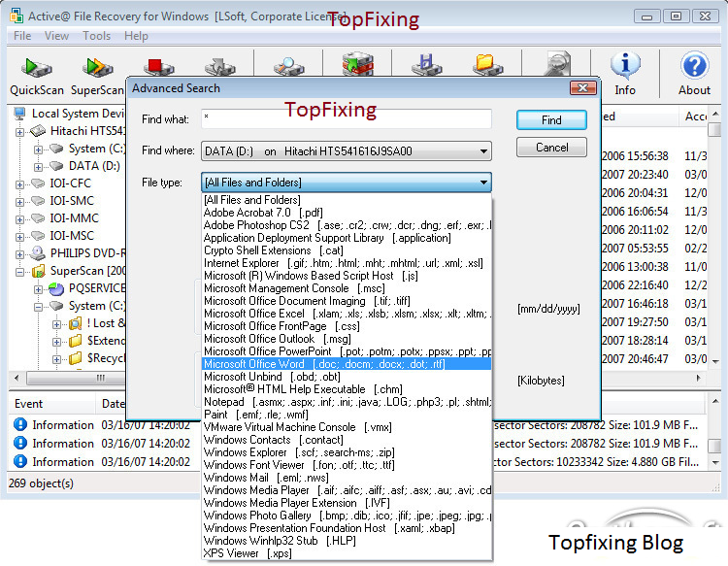Select Adobe Photoshop CS2 file type
Image resolution: width=728 pixels, height=566 pixels.
pos(347,224)
